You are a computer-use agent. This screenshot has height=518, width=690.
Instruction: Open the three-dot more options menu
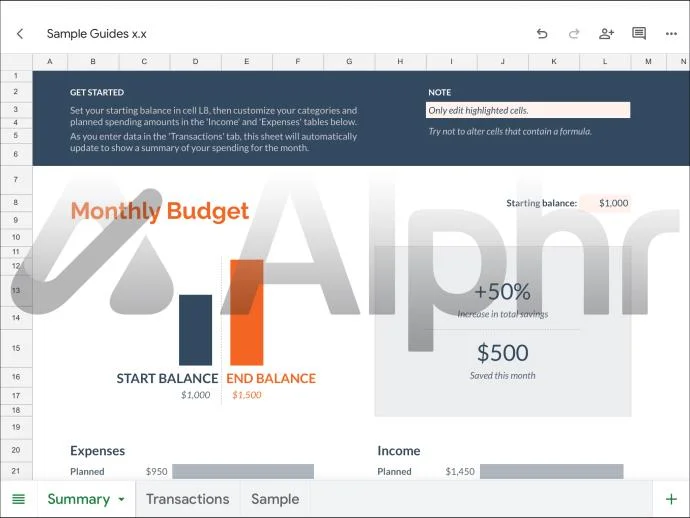(x=671, y=34)
